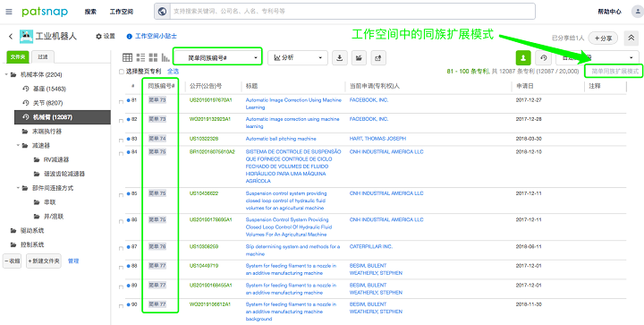
Task: Select checkbox for row 81
Action: pyautogui.click(x=121, y=102)
